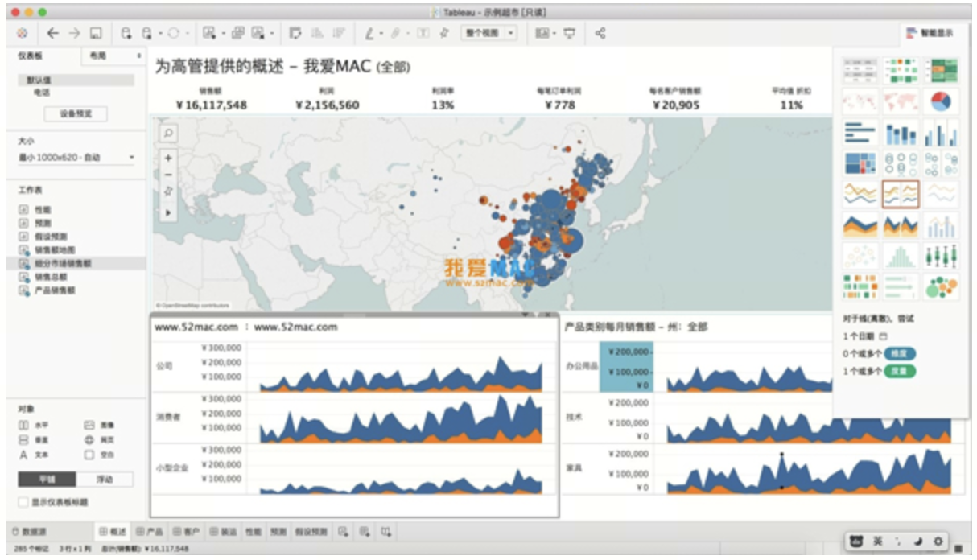Open the 布局 tab
Image resolution: width=977 pixels, height=560 pixels.
[x=98, y=56]
